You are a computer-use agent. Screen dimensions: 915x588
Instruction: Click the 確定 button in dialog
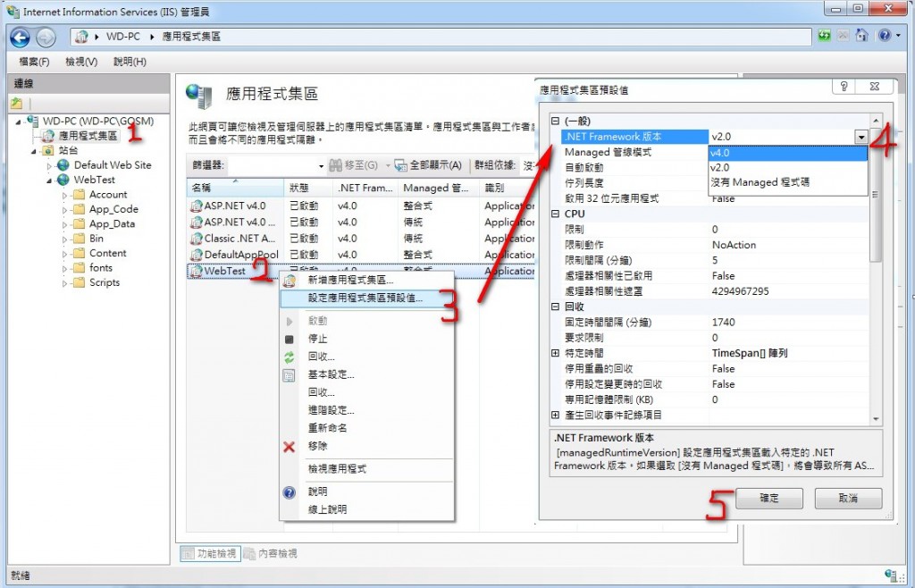click(769, 498)
